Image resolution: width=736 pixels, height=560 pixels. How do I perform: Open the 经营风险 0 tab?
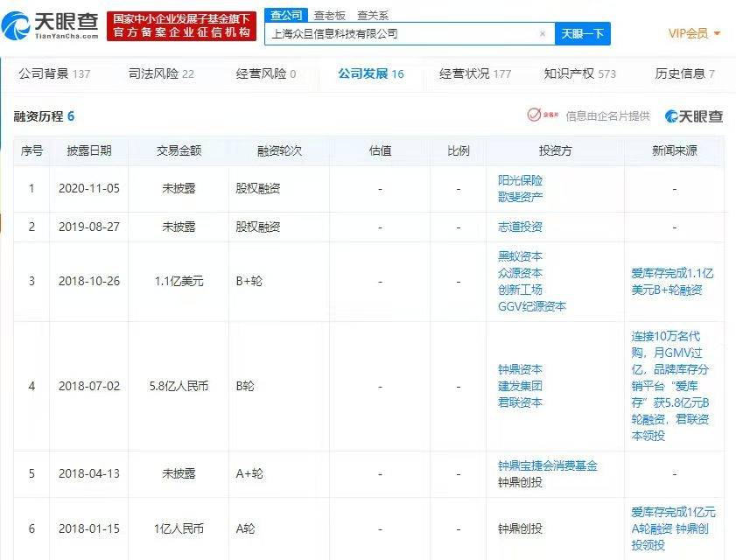266,73
